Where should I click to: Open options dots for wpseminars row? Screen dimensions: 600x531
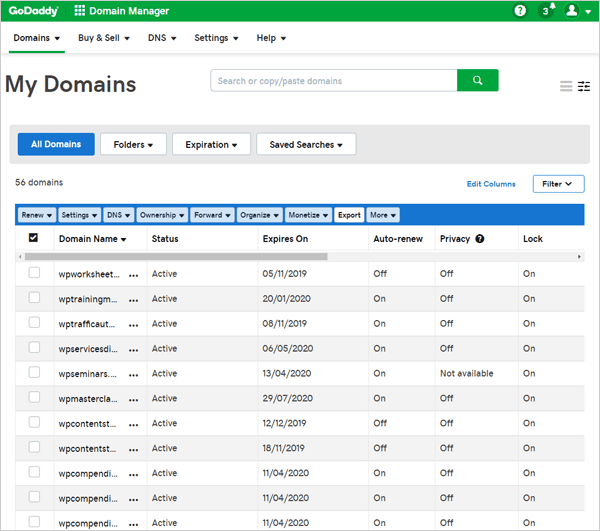pyautogui.click(x=134, y=375)
